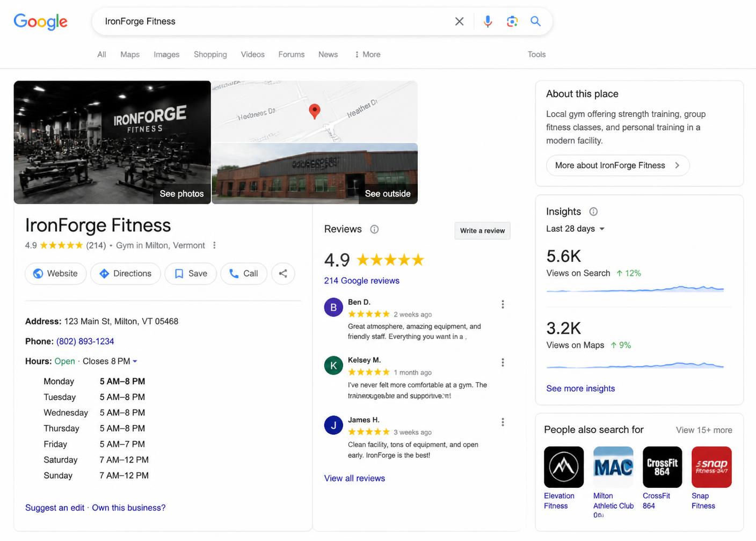The height and width of the screenshot is (541, 756).
Task: Click James H.'s blue avatar
Action: coord(333,426)
